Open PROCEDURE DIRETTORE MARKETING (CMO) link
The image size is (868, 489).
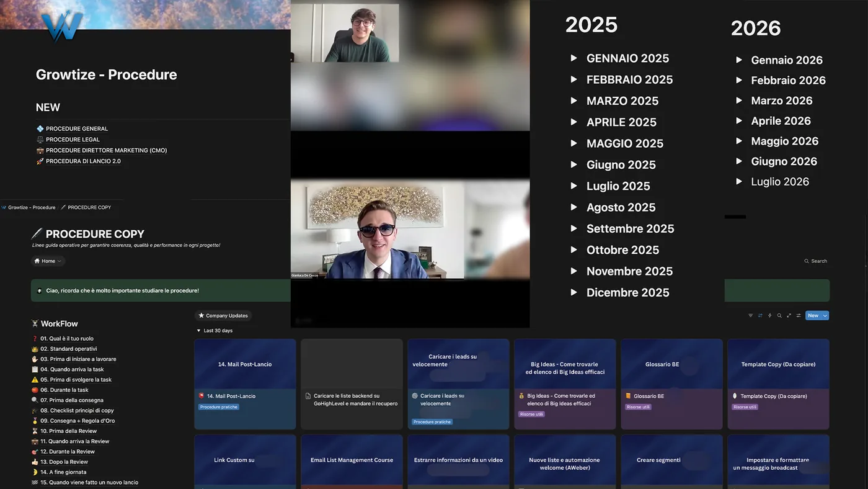pyautogui.click(x=102, y=150)
